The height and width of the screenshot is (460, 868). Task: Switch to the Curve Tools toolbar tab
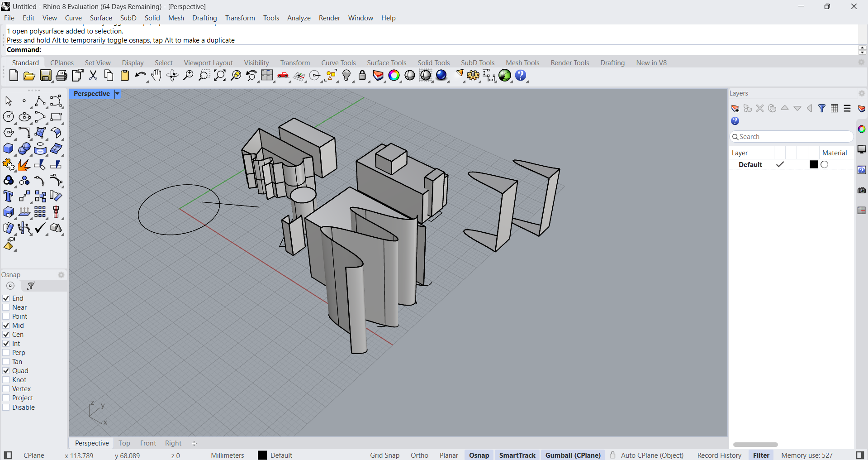pos(338,63)
